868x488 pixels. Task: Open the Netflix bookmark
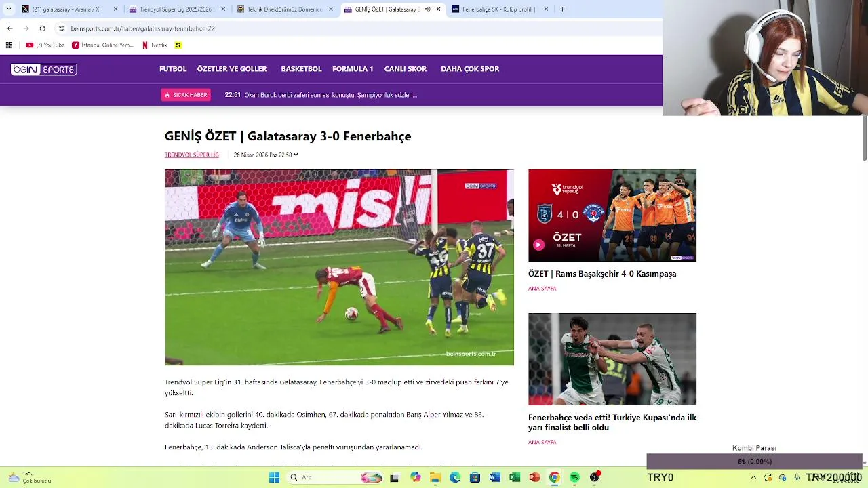coord(155,45)
